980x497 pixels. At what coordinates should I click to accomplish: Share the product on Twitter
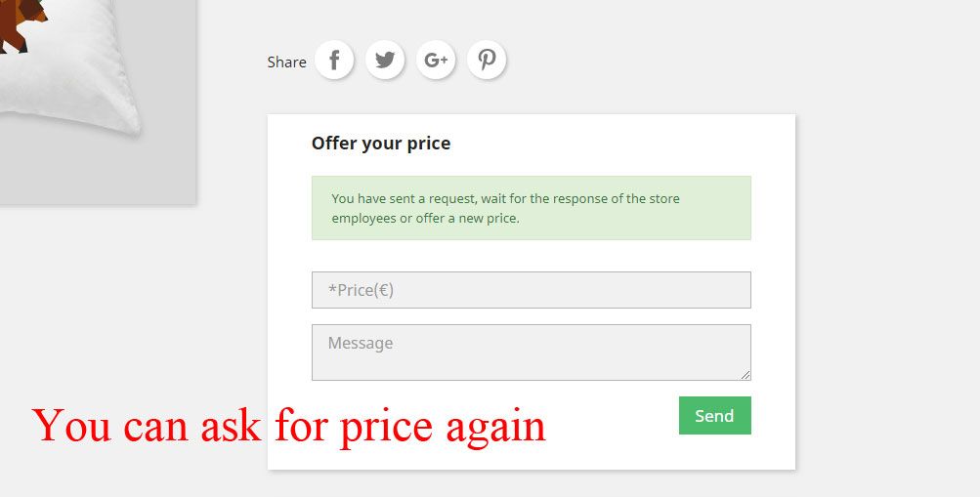coord(385,60)
